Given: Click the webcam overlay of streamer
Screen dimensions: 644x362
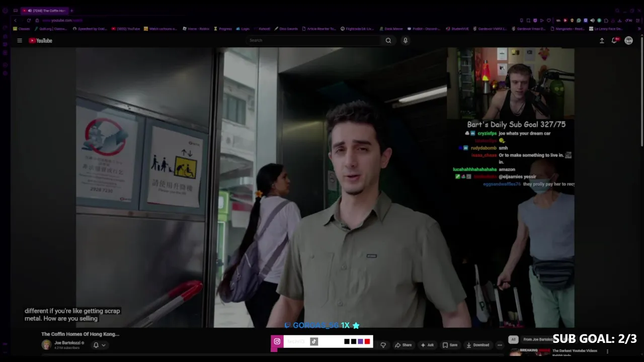Looking at the screenshot, I should (511, 83).
